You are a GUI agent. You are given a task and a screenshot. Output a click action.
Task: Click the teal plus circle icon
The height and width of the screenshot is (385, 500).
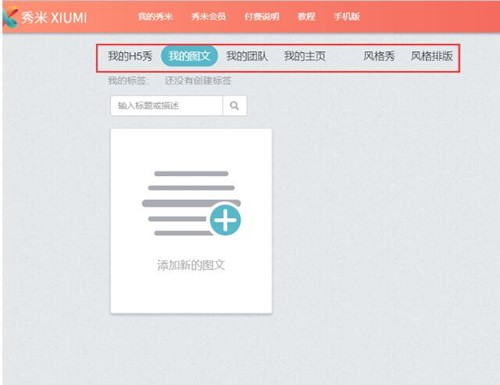[x=225, y=220]
